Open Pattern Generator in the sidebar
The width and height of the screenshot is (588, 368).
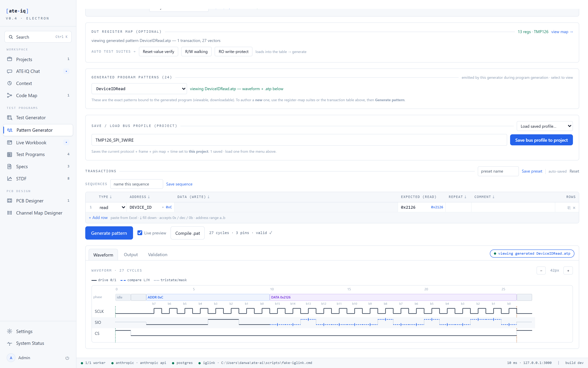[38, 130]
